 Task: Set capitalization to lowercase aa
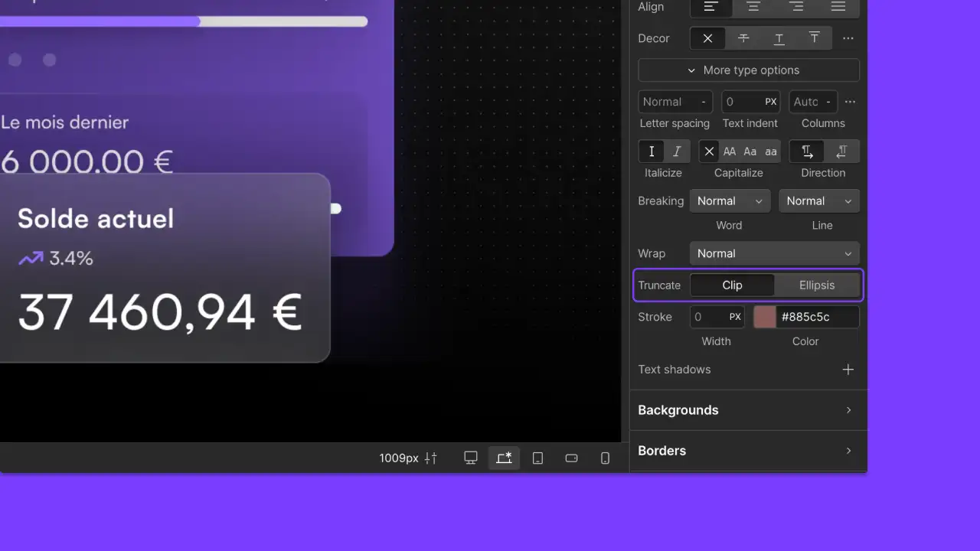point(771,152)
